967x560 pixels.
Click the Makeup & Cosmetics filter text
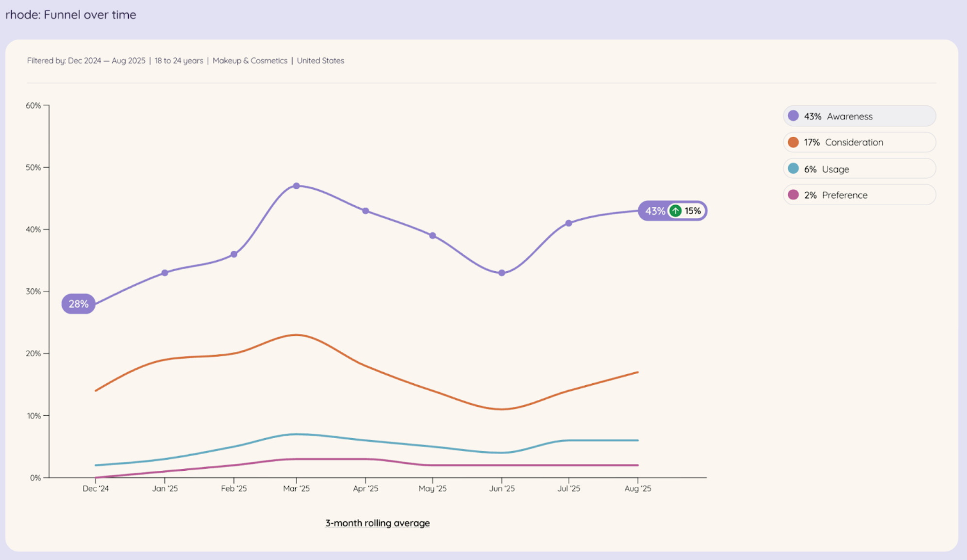tap(250, 61)
